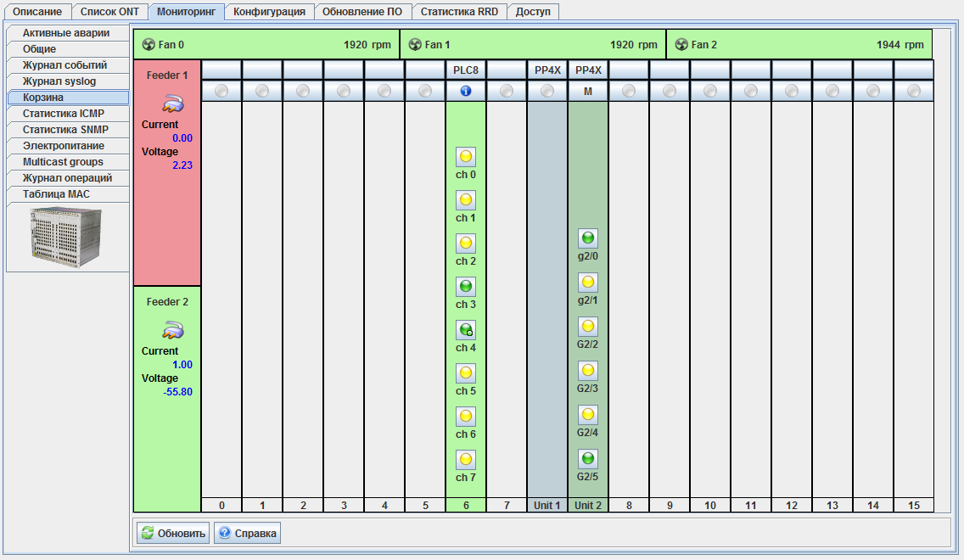Click the Feeder 1 power plug icon
This screenshot has height=560, width=964.
pos(173,104)
